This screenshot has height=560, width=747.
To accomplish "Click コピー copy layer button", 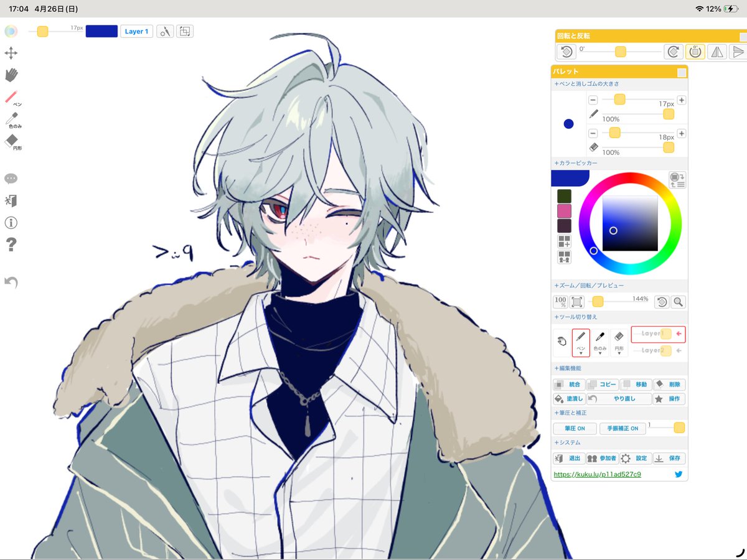I will [603, 385].
